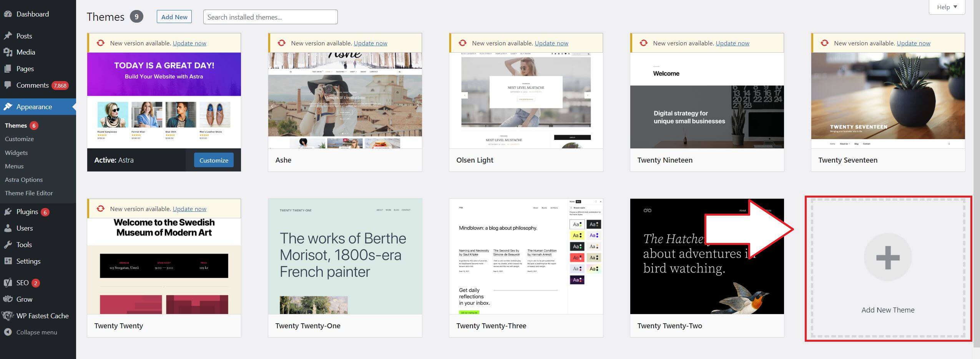
Task: Click the Settings sliders icon
Action: (x=8, y=261)
